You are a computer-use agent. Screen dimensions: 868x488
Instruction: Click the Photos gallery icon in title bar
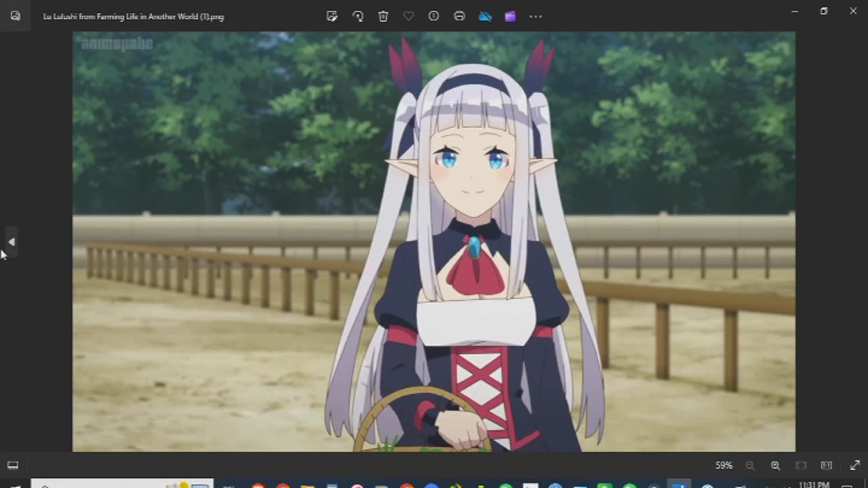(15, 16)
